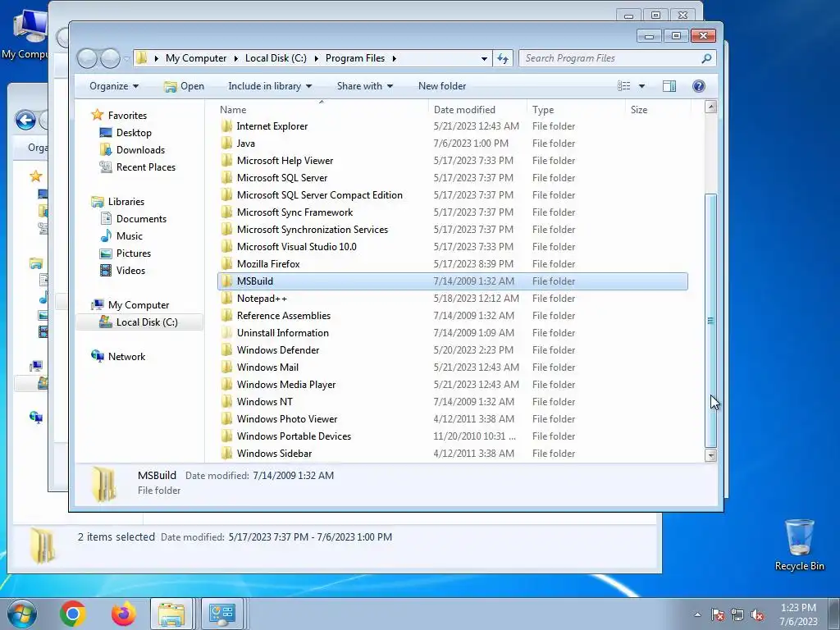Screen dimensions: 840x630
Task: Click the Recycle Bin desktop icon
Action: 799,545
